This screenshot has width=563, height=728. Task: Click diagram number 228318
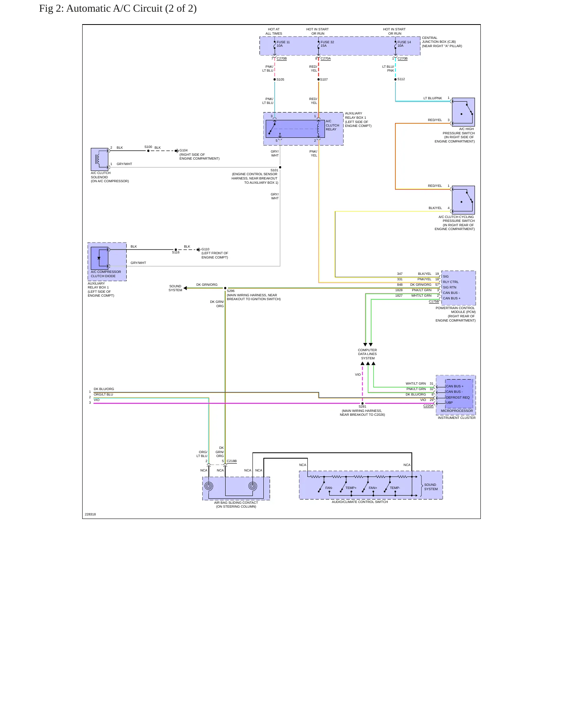tap(90, 515)
